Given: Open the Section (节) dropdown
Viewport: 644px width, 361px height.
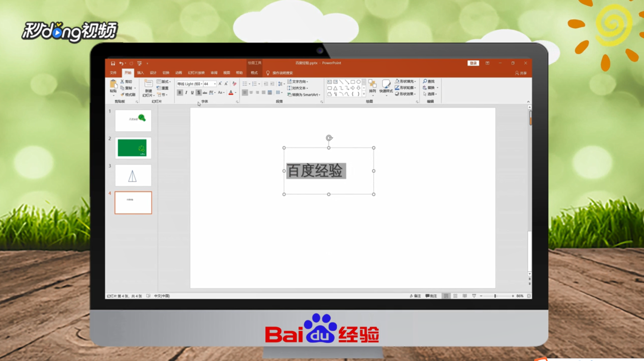Looking at the screenshot, I should (x=162, y=94).
